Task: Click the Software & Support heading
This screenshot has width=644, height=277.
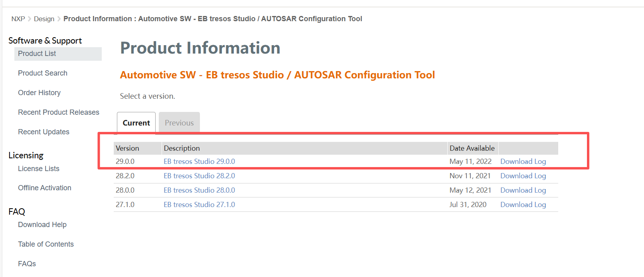Action: 45,41
